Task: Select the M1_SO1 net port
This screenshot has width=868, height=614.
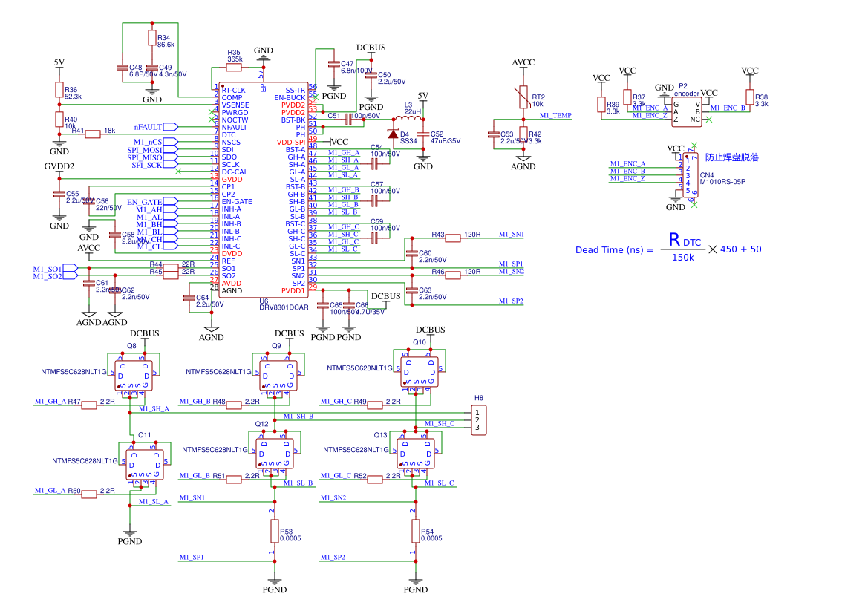Action: (x=71, y=268)
